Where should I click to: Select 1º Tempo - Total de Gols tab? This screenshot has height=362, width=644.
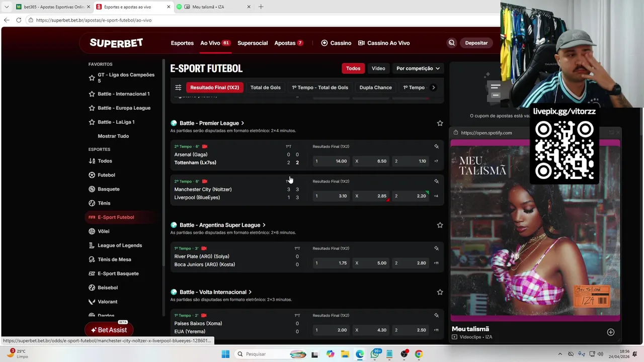pyautogui.click(x=320, y=87)
